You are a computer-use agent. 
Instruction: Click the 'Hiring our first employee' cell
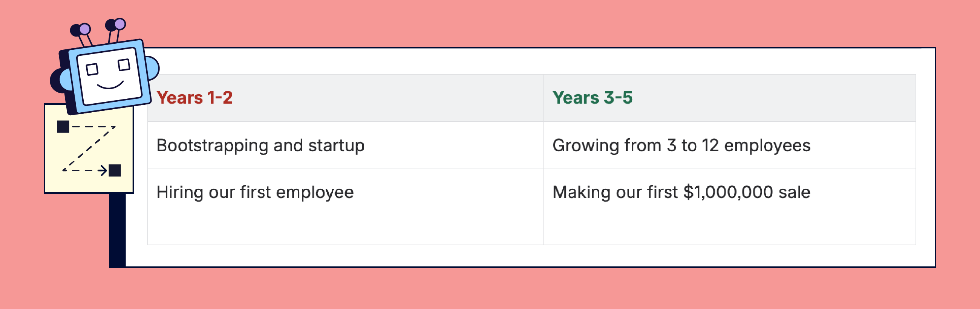pos(255,192)
